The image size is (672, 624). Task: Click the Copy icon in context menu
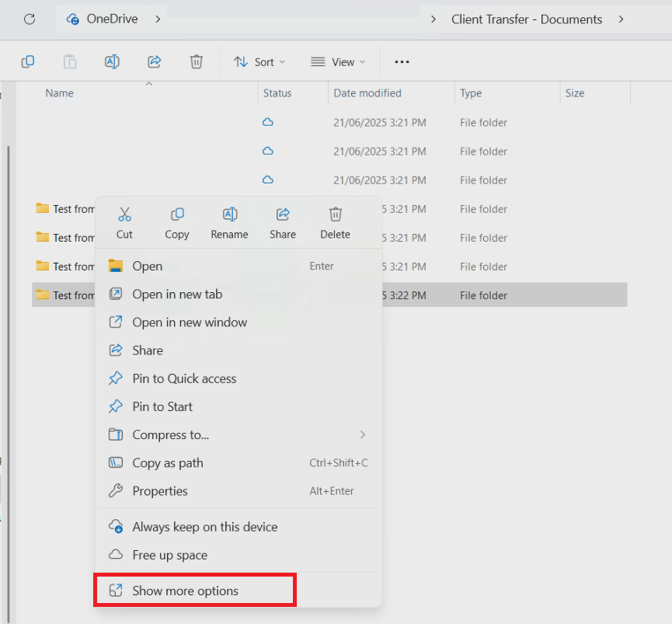177,214
